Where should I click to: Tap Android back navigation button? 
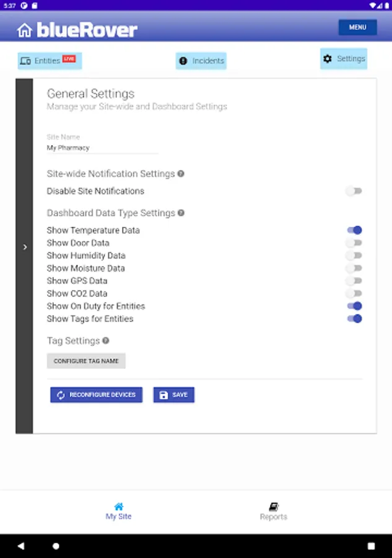pyautogui.click(x=21, y=546)
